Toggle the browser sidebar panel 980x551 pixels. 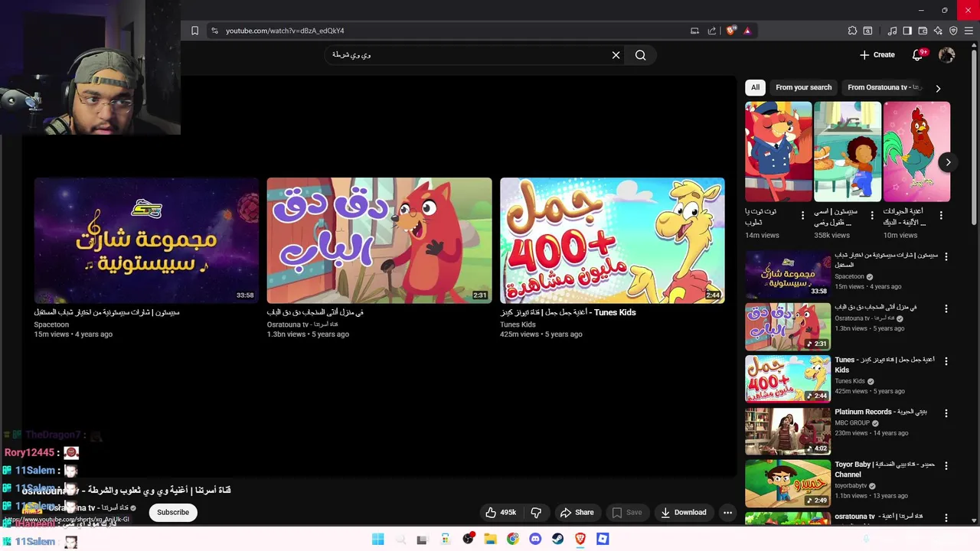(907, 31)
